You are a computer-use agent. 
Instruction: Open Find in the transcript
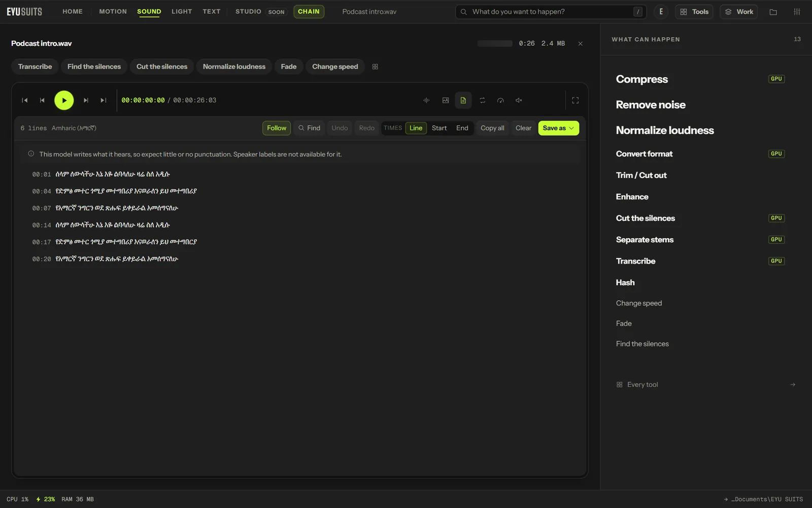(309, 128)
